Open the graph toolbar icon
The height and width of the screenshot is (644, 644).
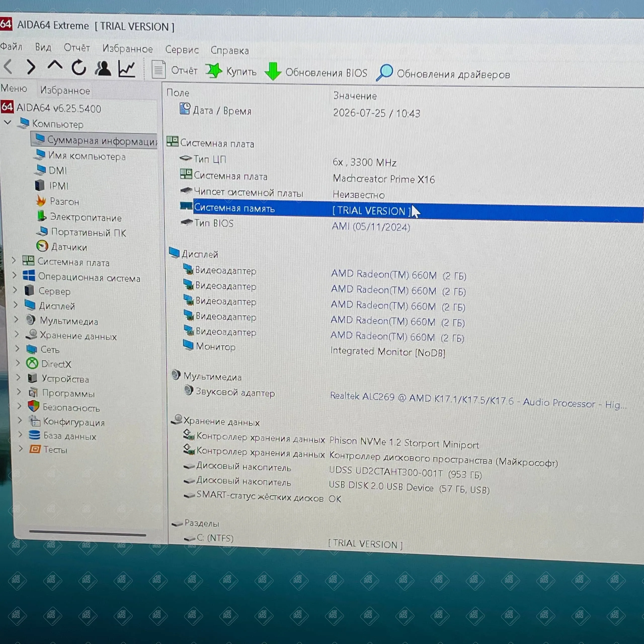[x=127, y=69]
